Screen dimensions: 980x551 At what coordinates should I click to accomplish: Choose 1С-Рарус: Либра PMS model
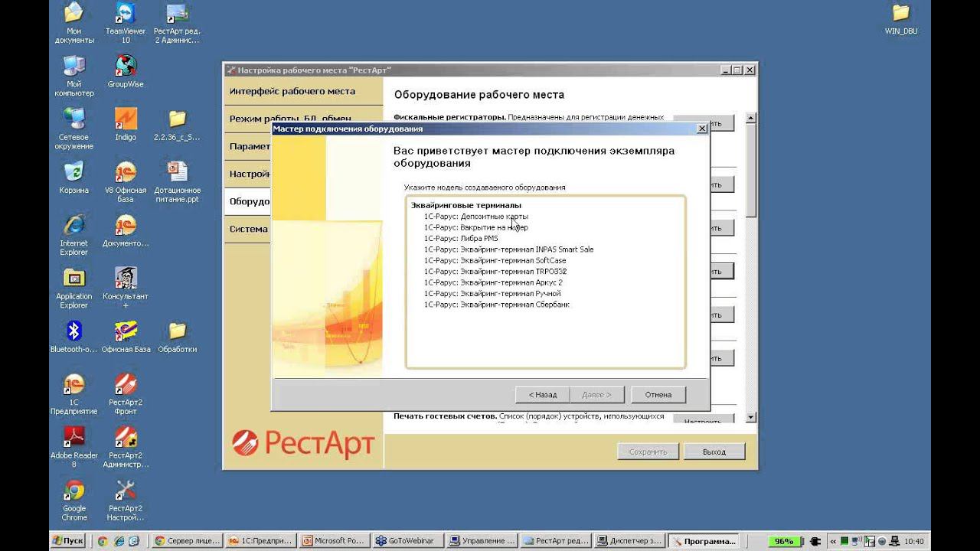pyautogui.click(x=461, y=238)
